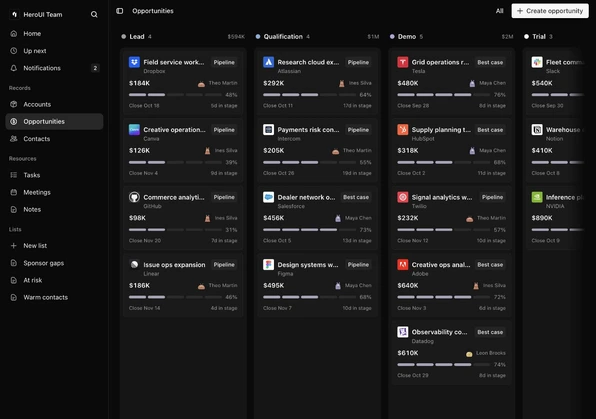Open search with the magnifier icon
Image resolution: width=596 pixels, height=419 pixels.
(x=94, y=14)
